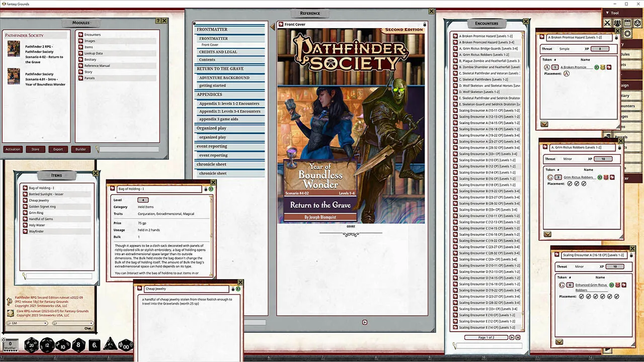This screenshot has height=362, width=644.
Task: Expand APPENDICES section in reference index
Action: point(230,95)
